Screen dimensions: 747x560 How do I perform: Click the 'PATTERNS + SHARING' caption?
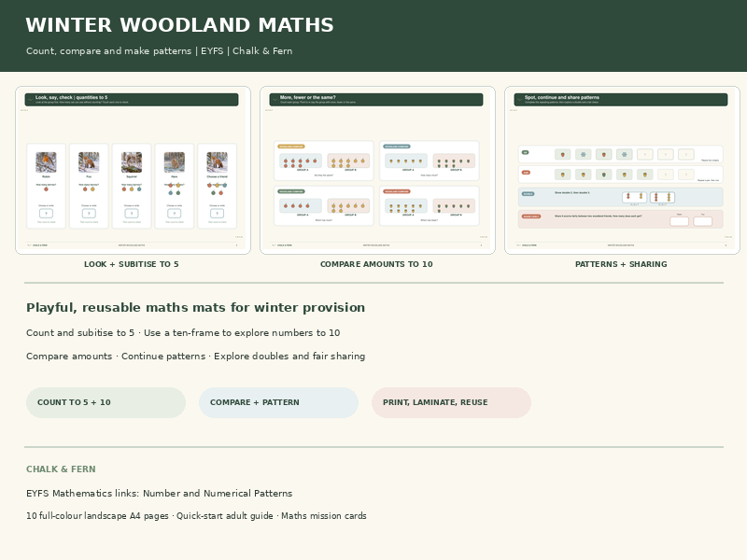(621, 264)
